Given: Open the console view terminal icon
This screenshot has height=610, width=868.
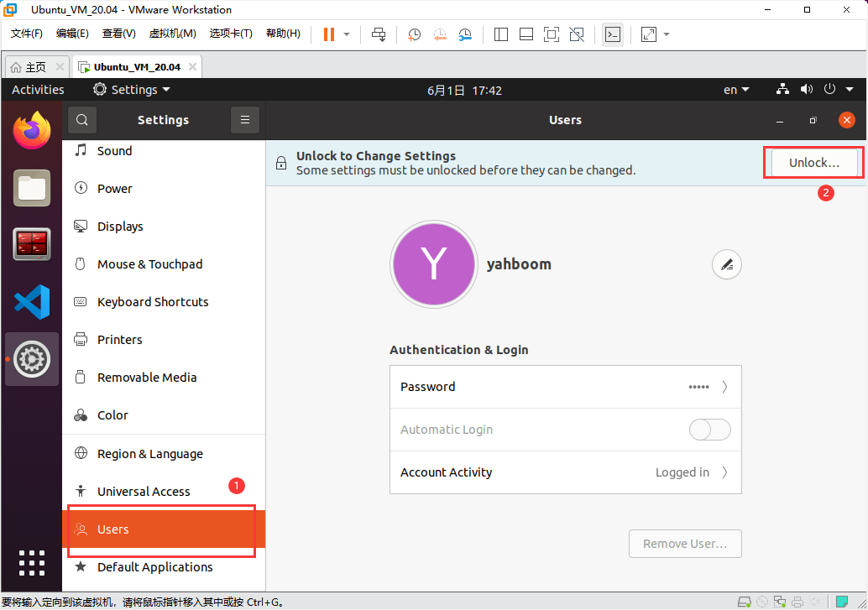Looking at the screenshot, I should [613, 34].
